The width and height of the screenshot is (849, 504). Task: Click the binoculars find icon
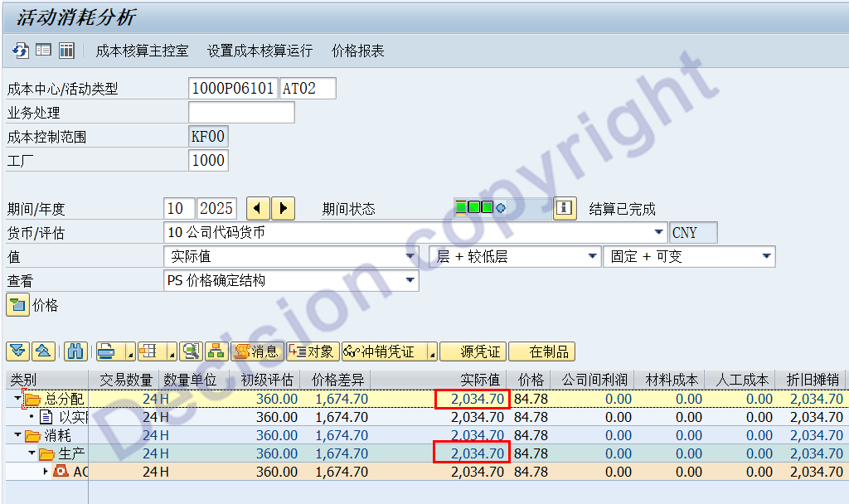tap(75, 351)
